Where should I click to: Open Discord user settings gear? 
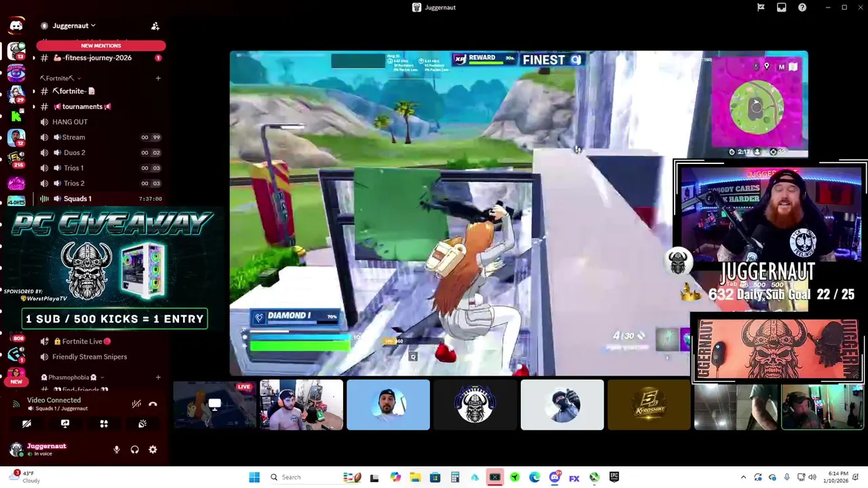tap(153, 449)
